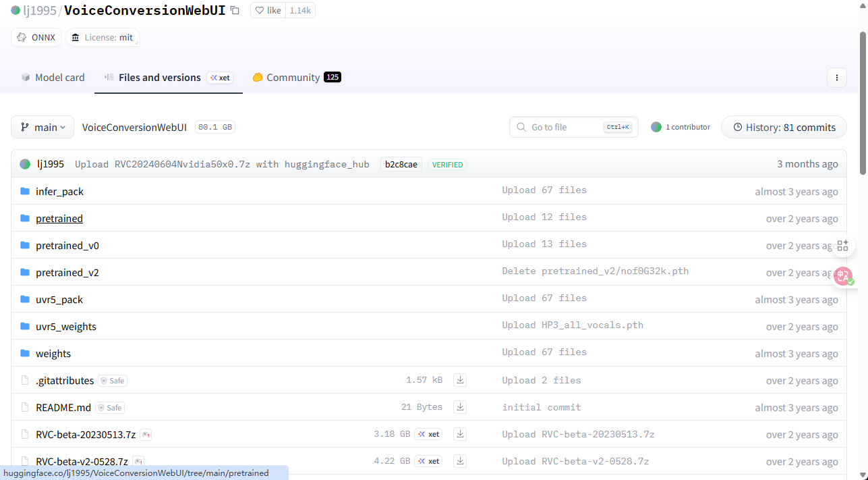The height and width of the screenshot is (480, 868).
Task: Open the three-dot more options menu
Action: pyautogui.click(x=836, y=78)
